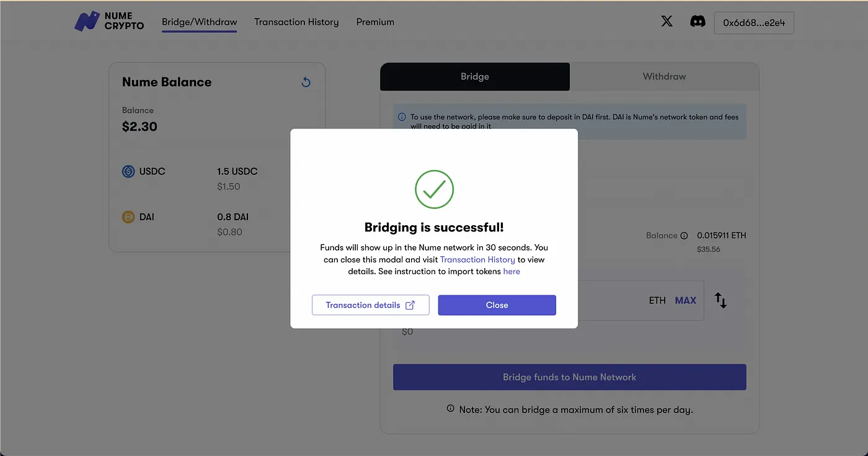Click the DAI token icon
The height and width of the screenshot is (456, 868).
[x=128, y=217]
